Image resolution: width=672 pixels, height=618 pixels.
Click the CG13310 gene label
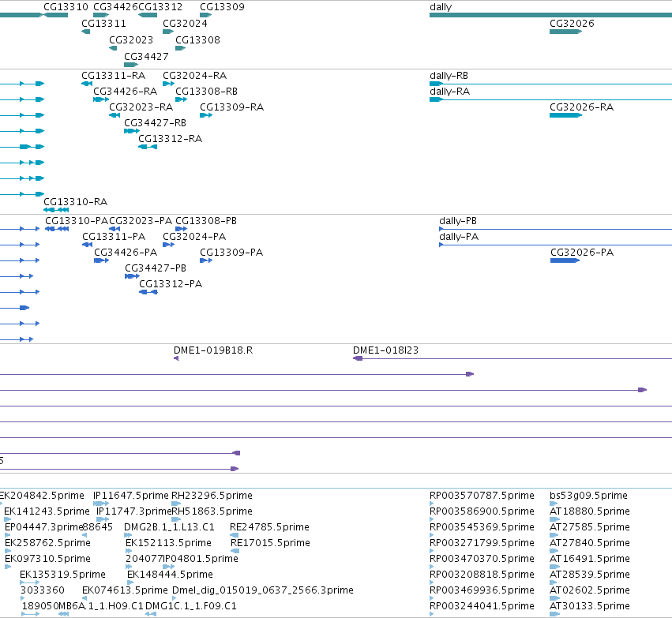point(66,7)
